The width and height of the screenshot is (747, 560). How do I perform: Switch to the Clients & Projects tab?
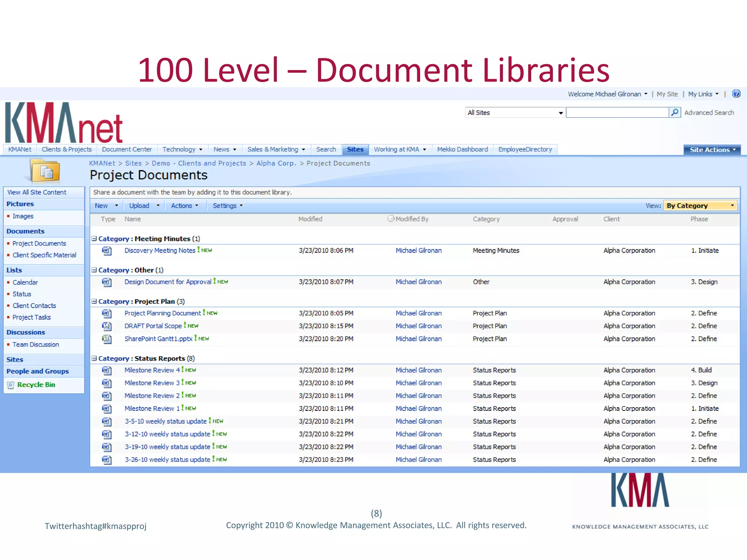67,149
